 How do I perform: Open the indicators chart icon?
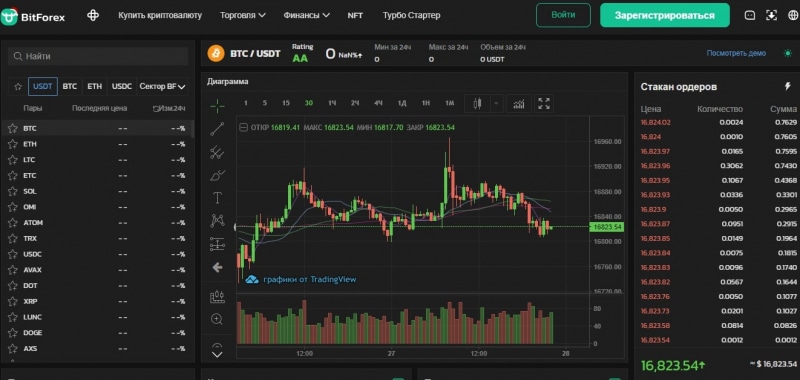coord(519,104)
